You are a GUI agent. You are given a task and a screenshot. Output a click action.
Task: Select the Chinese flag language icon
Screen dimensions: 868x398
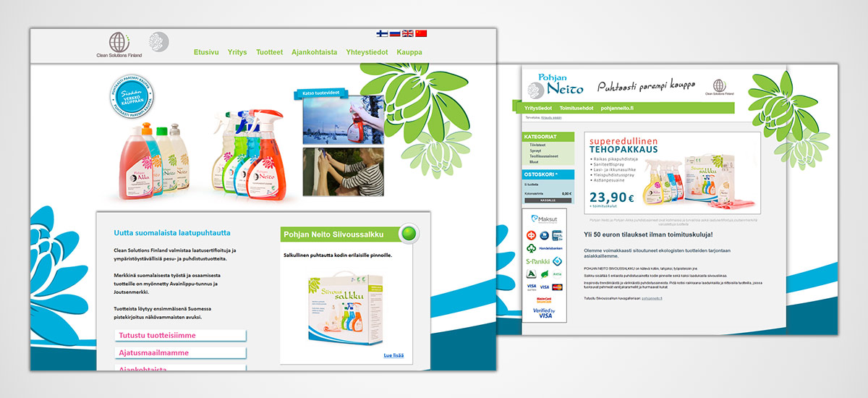tap(421, 33)
